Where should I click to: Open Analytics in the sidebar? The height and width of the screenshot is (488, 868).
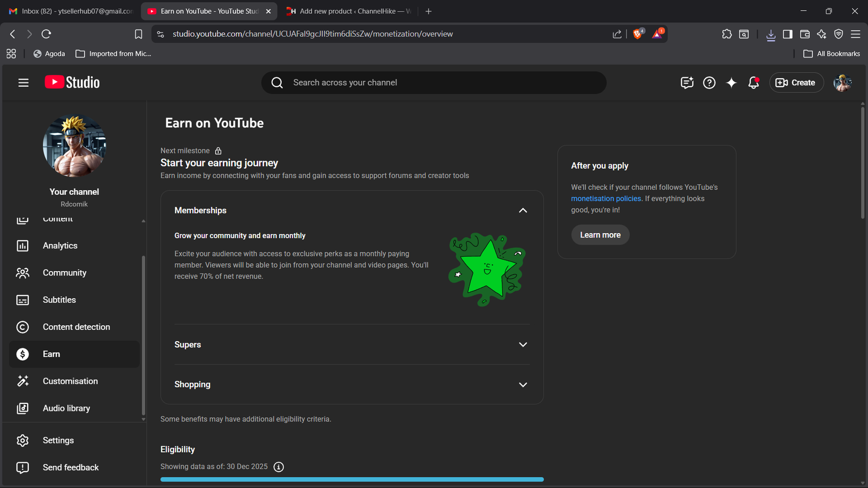[60, 246]
